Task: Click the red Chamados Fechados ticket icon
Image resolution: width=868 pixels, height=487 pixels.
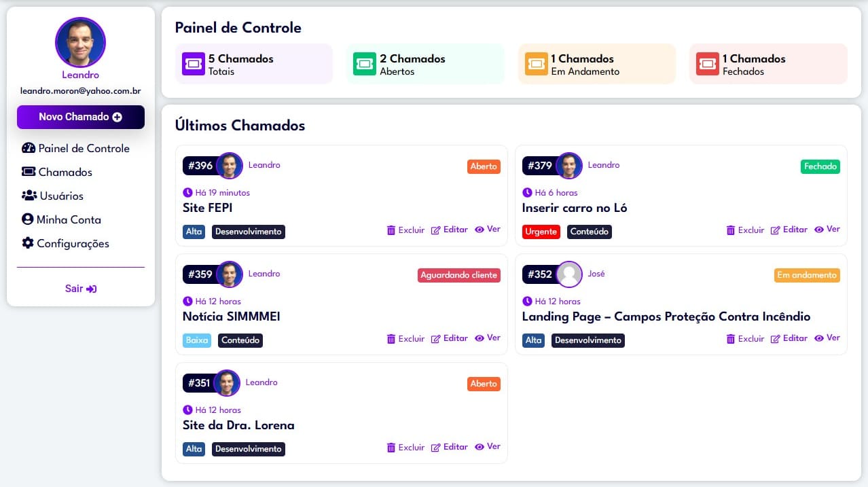Action: pos(708,64)
